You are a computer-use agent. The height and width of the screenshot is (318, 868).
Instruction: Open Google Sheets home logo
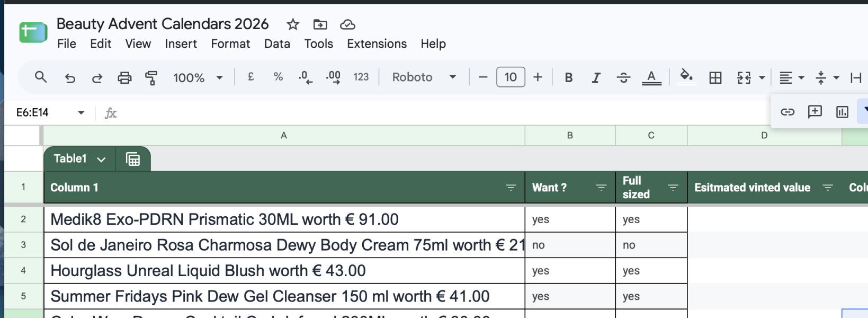tap(33, 32)
